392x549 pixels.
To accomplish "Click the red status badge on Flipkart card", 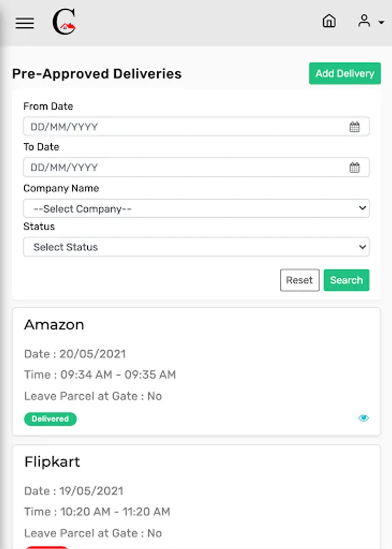I will tap(47, 547).
